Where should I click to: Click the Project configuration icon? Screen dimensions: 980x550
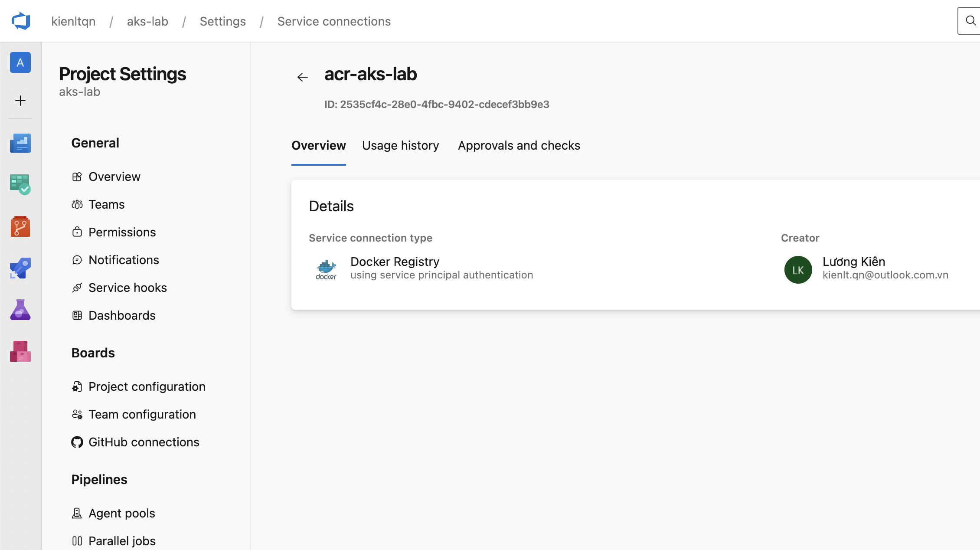[x=77, y=386]
